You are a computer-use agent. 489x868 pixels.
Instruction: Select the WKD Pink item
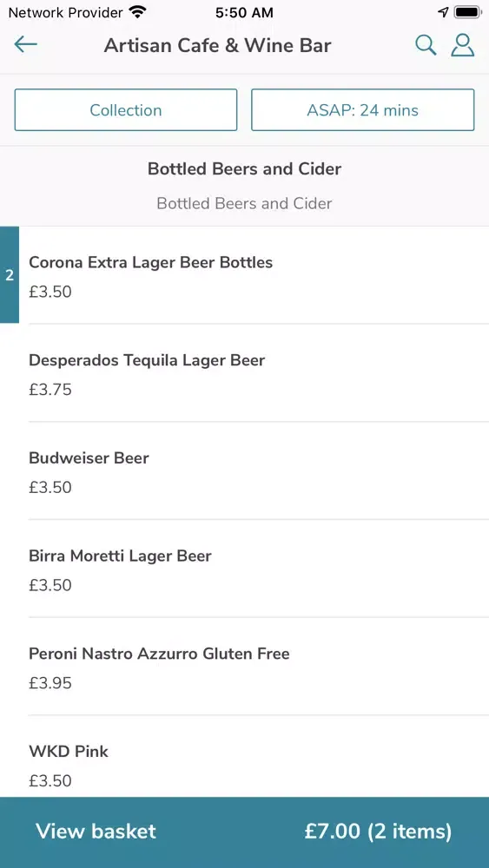(x=244, y=757)
